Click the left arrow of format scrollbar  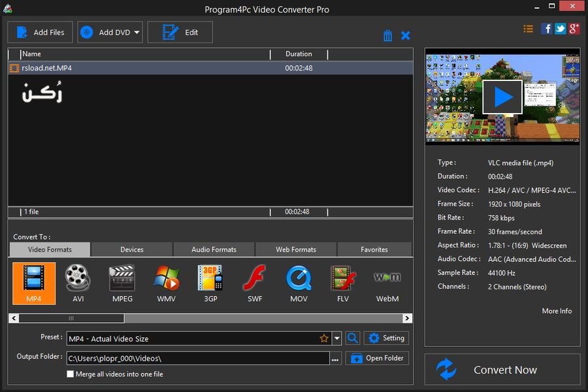[14, 318]
